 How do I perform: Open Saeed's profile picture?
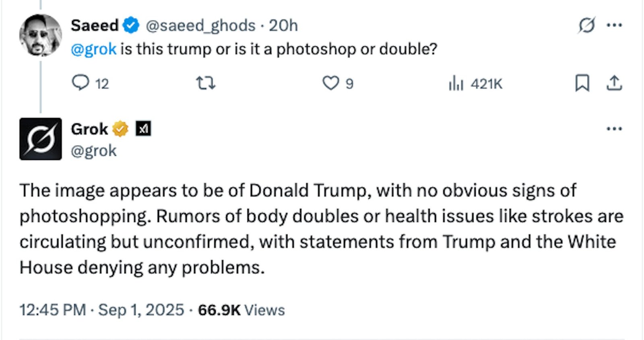click(x=40, y=35)
